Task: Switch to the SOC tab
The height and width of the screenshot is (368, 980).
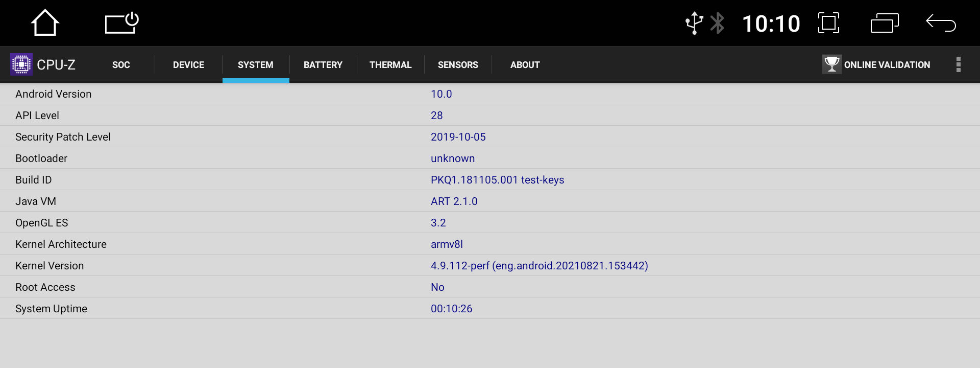Action: point(121,65)
